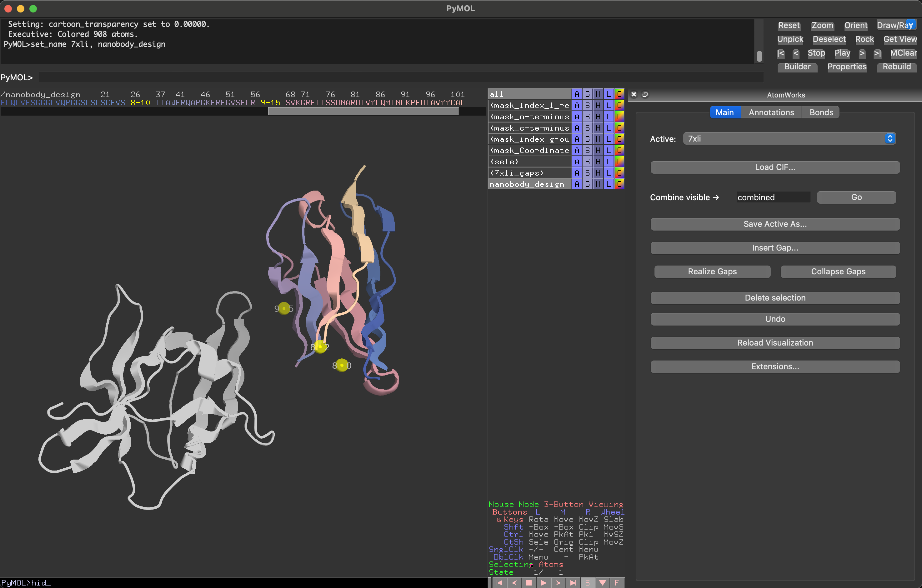Image resolution: width=922 pixels, height=588 pixels.
Task: Toggle the (mask_Coordinate) selection entry
Action: (529, 151)
